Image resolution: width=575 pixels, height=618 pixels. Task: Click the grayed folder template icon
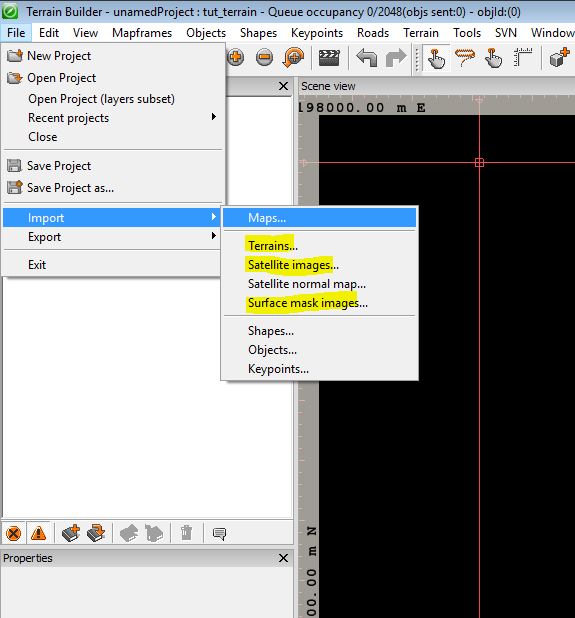[x=154, y=533]
